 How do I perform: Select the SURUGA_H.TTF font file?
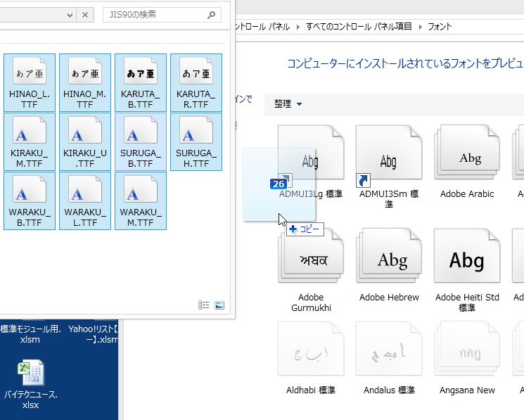(196, 141)
